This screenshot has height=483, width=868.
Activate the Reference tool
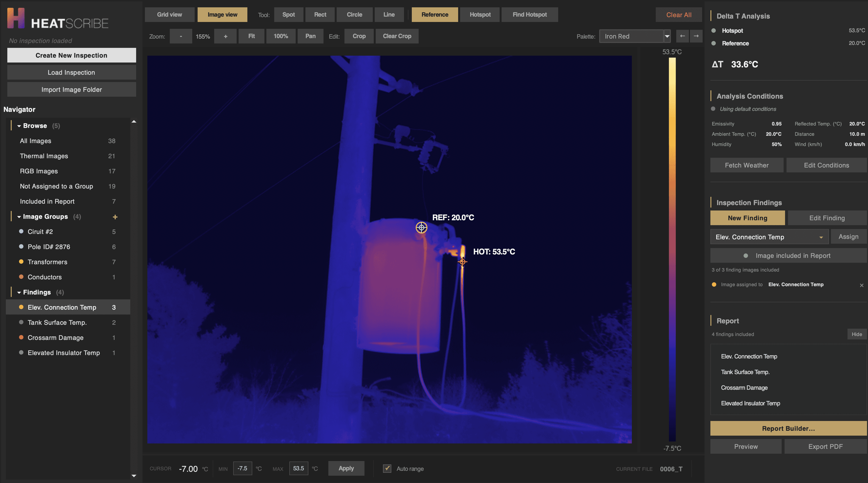[435, 14]
